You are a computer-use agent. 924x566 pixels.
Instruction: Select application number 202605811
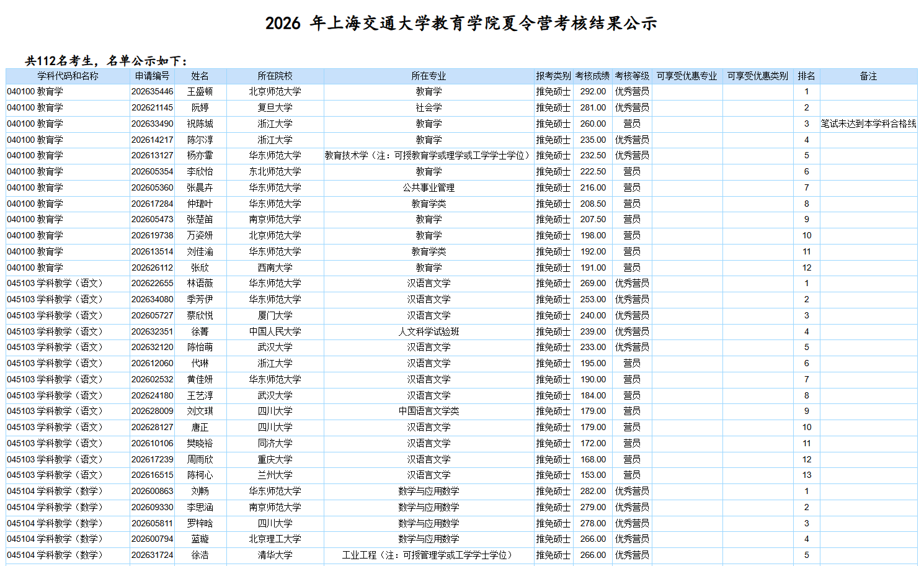click(x=152, y=523)
